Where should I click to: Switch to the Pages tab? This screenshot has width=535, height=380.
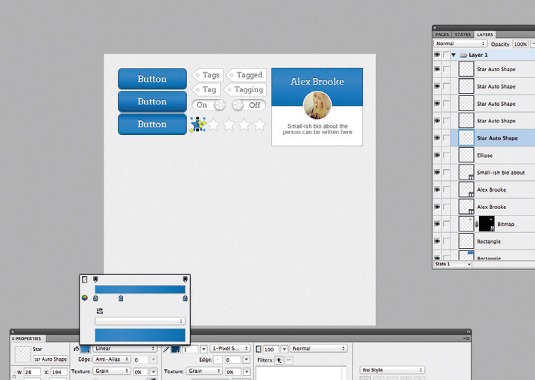click(x=442, y=34)
